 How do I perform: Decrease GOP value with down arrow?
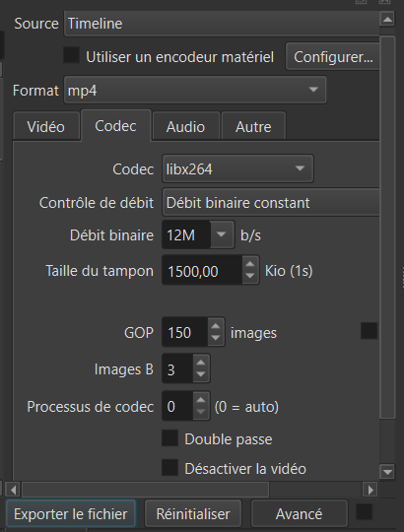216,338
